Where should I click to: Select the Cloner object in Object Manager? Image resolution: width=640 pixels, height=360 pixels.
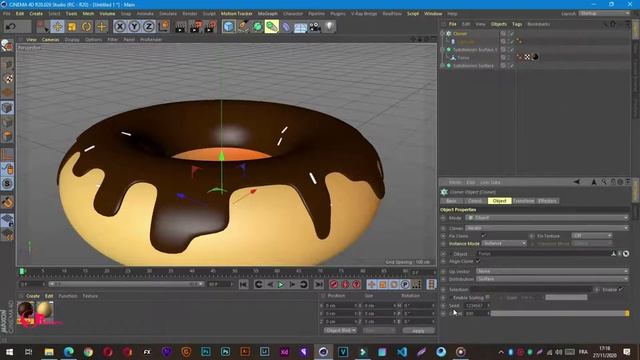point(460,33)
